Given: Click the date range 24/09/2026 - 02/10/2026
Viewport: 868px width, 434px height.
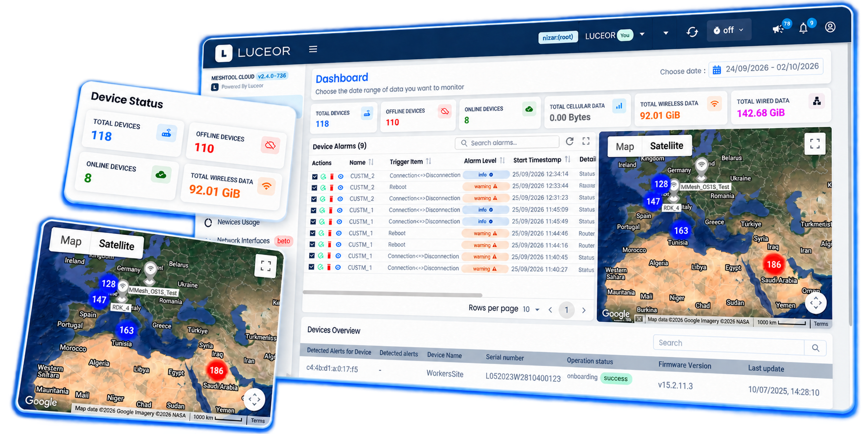Looking at the screenshot, I should 772,67.
